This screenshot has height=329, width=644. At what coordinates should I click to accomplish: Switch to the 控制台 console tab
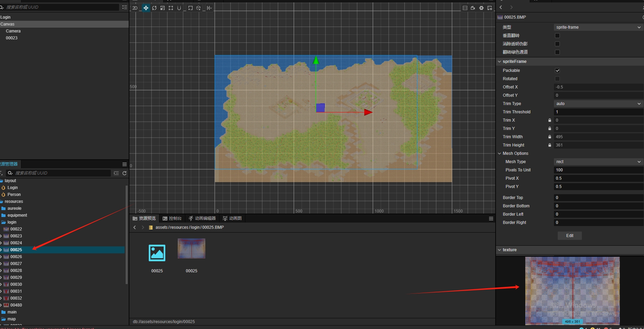[172, 218]
